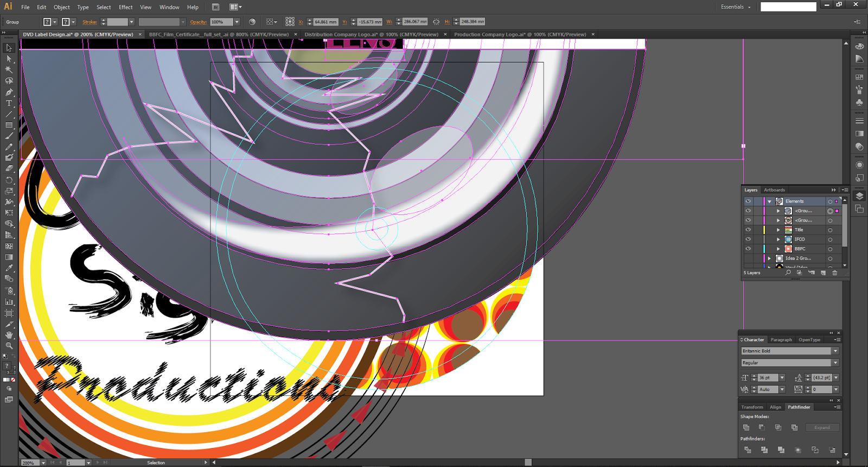This screenshot has width=868, height=467.
Task: Toggle visibility of IFCO sublayer
Action: (x=748, y=239)
